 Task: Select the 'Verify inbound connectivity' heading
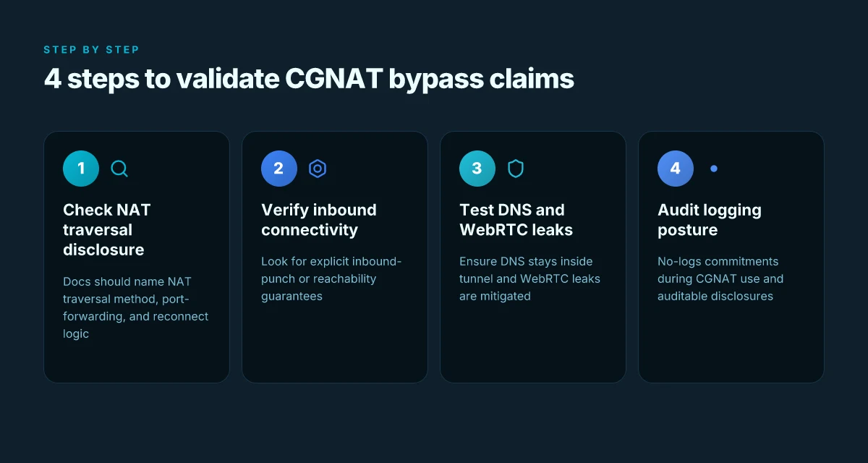[319, 220]
